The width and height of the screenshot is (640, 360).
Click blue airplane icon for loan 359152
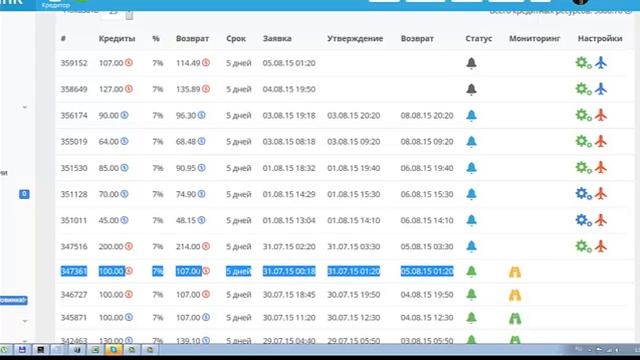[x=601, y=63]
